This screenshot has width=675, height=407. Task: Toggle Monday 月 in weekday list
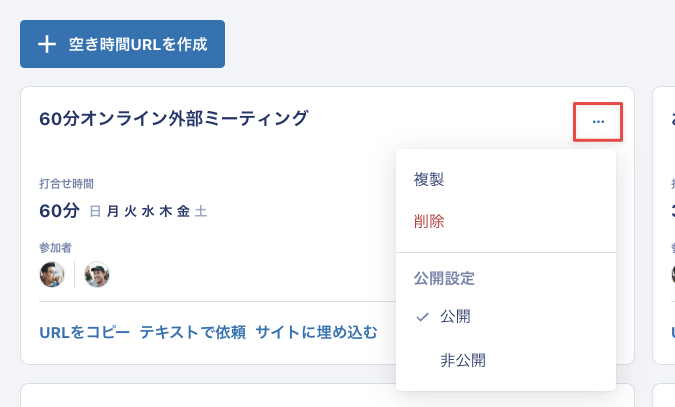tap(113, 211)
